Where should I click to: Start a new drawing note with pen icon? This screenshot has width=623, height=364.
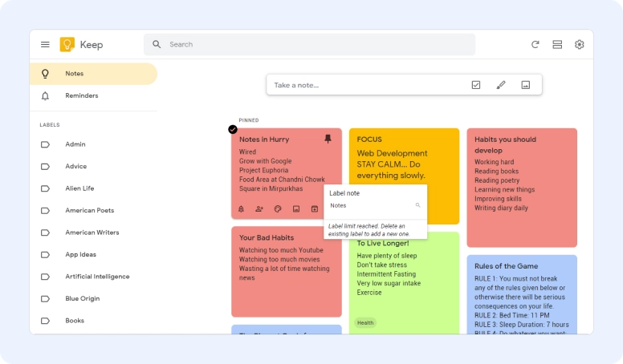(x=501, y=84)
